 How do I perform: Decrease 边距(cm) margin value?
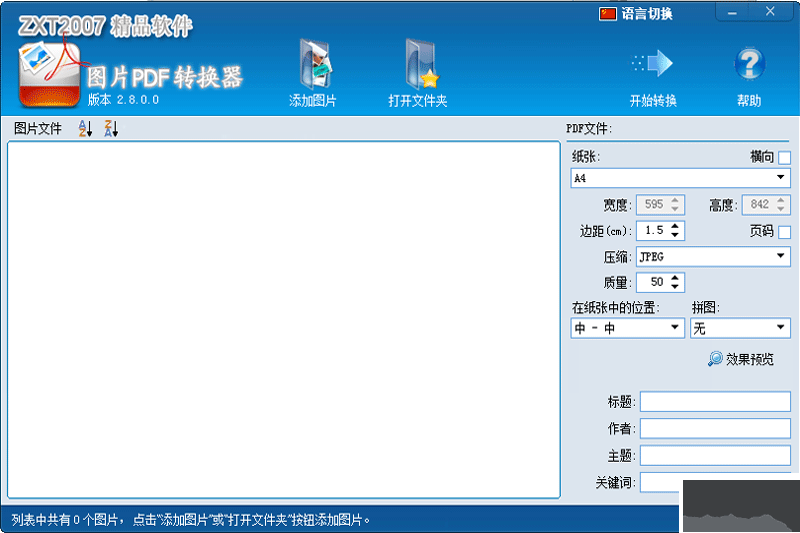(675, 235)
